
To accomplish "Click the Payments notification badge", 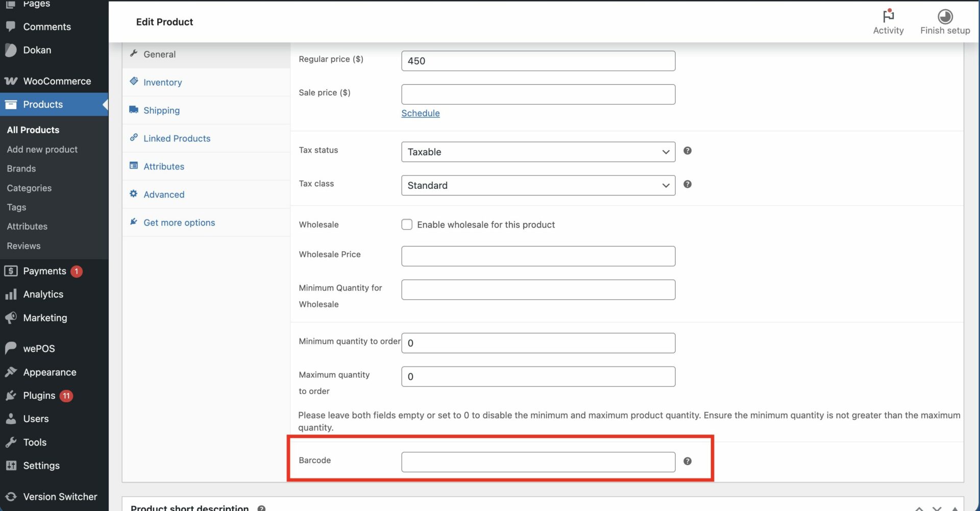I will (77, 271).
